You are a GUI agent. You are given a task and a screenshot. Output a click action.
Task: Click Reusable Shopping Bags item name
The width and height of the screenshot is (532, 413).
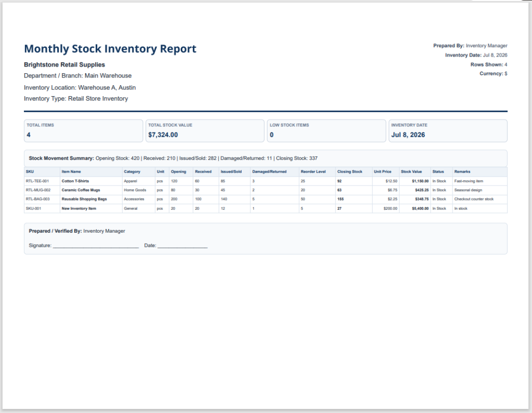tap(84, 199)
